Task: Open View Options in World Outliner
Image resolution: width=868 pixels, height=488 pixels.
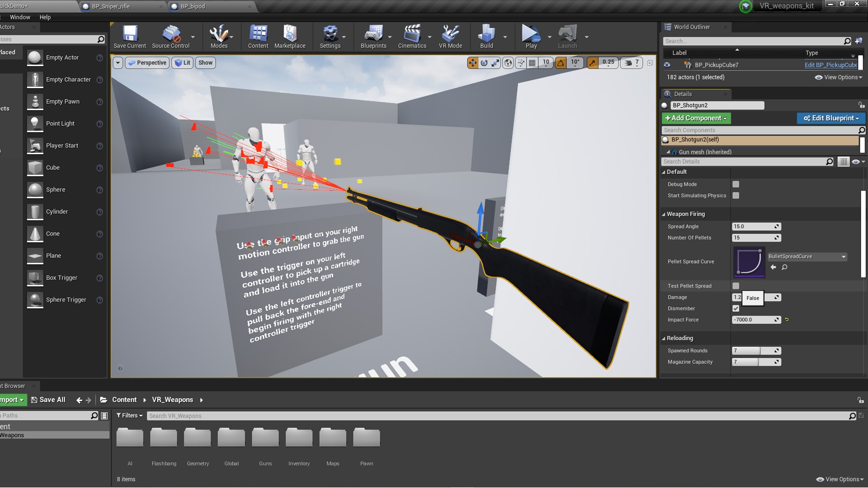Action: click(839, 77)
